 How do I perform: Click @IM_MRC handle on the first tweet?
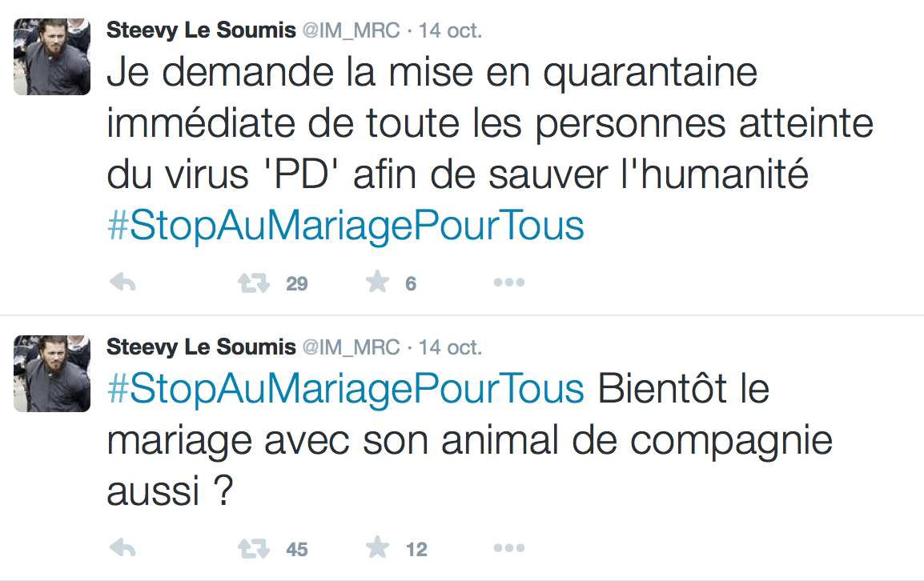pos(350,31)
